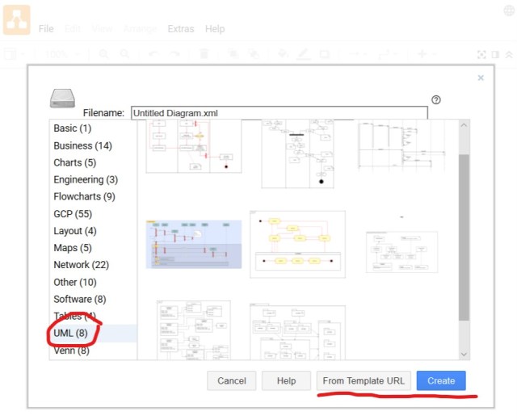Click the Filename text field
The width and height of the screenshot is (517, 420).
[278, 113]
